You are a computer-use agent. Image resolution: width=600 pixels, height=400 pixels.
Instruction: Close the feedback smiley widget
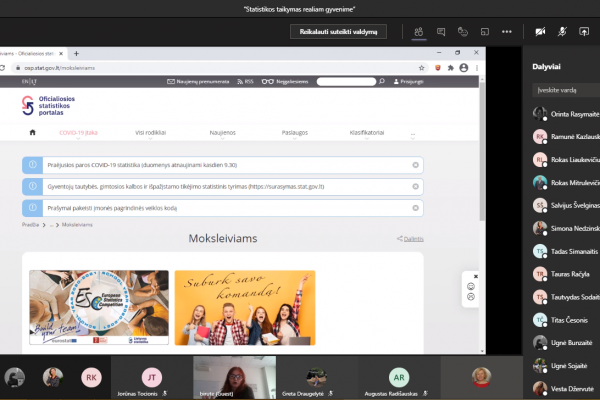point(476,276)
